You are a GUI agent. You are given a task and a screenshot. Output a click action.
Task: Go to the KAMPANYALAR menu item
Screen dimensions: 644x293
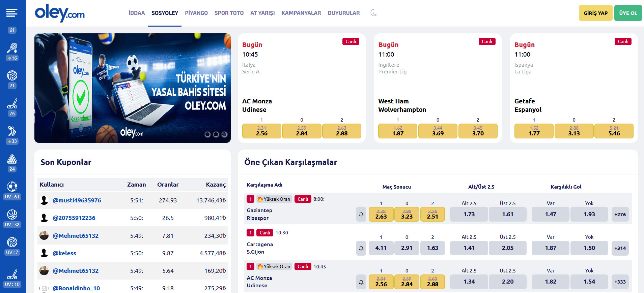coord(301,13)
